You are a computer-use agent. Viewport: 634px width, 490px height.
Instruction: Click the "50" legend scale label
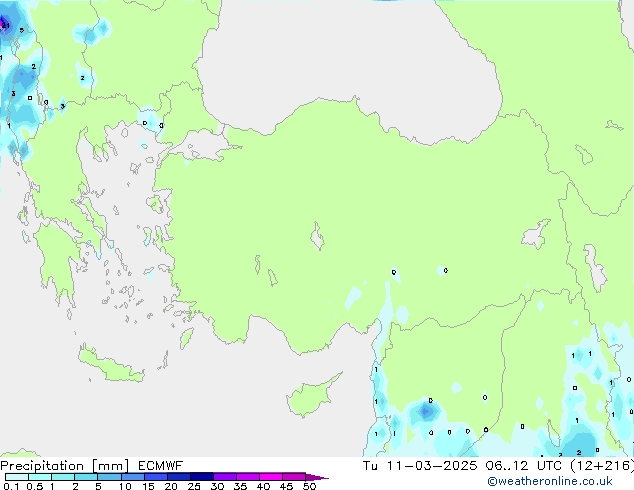pyautogui.click(x=310, y=486)
